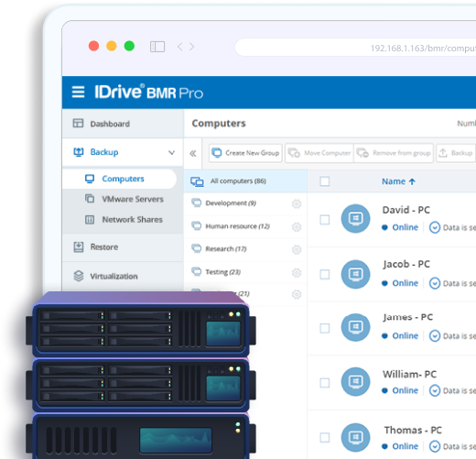
Task: Toggle the browser sidebar icon
Action: click(x=157, y=47)
